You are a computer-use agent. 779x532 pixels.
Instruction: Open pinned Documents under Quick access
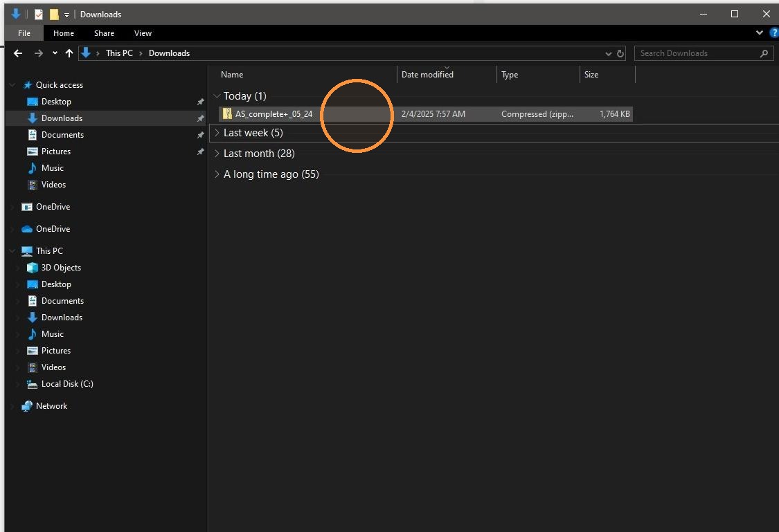(62, 134)
